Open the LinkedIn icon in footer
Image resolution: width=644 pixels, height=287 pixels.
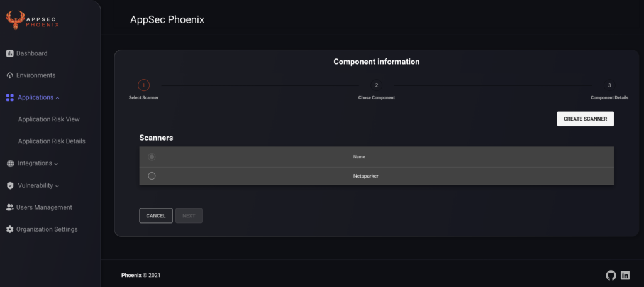click(625, 276)
